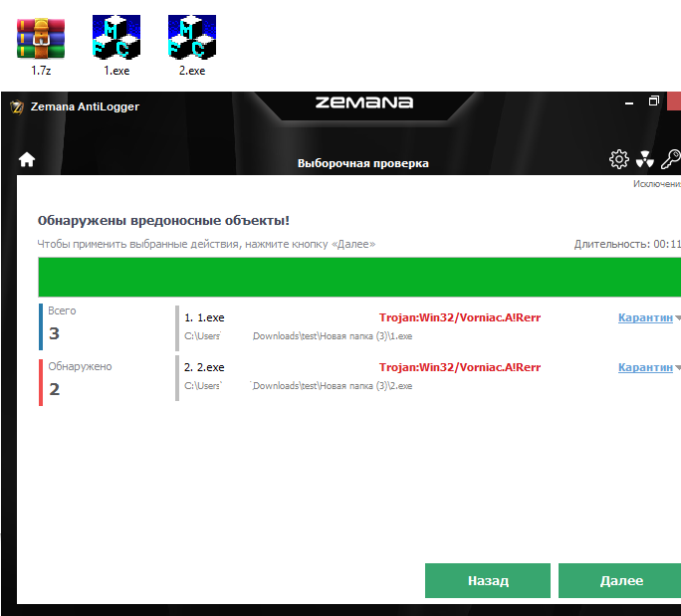Screen dimensions: 681x616
Task: Click threat name for 1.exe row
Action: 460,317
